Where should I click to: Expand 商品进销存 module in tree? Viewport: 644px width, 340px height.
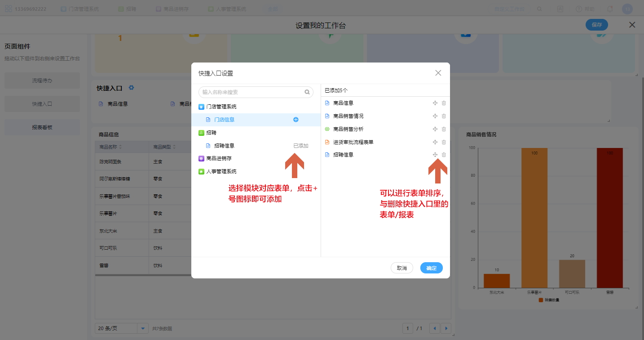tap(219, 158)
